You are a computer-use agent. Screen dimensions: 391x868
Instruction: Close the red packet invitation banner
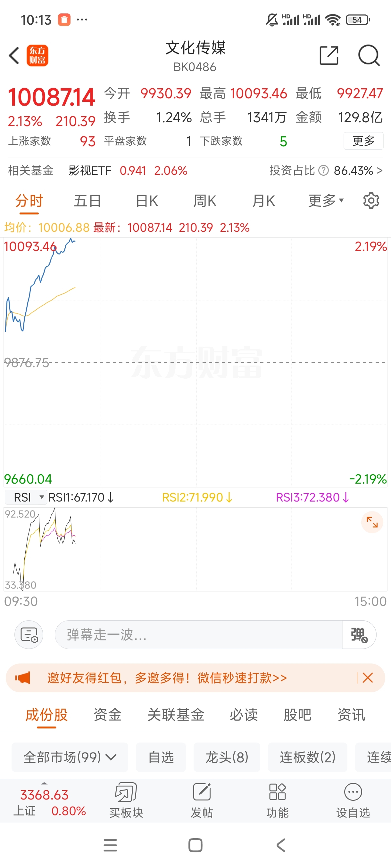367,678
